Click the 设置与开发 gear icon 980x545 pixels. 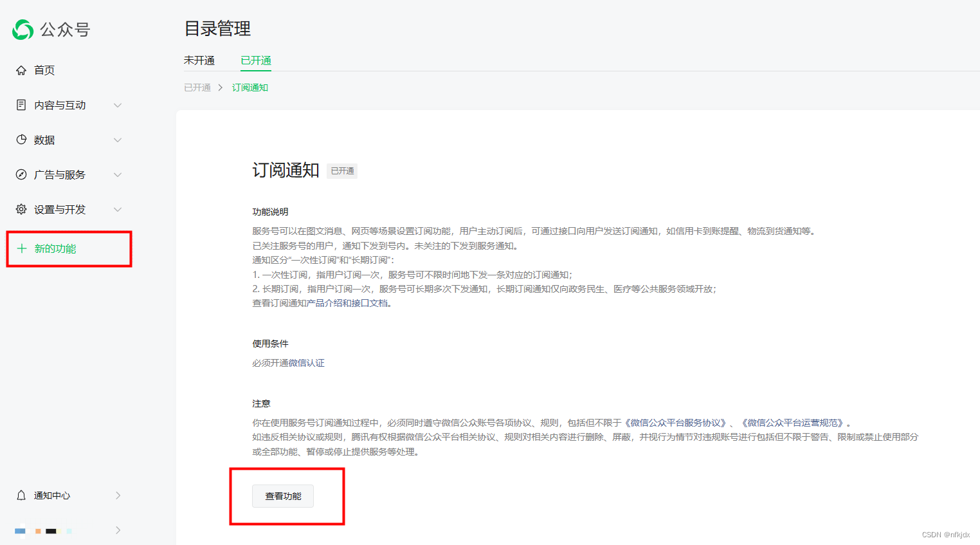coord(19,209)
